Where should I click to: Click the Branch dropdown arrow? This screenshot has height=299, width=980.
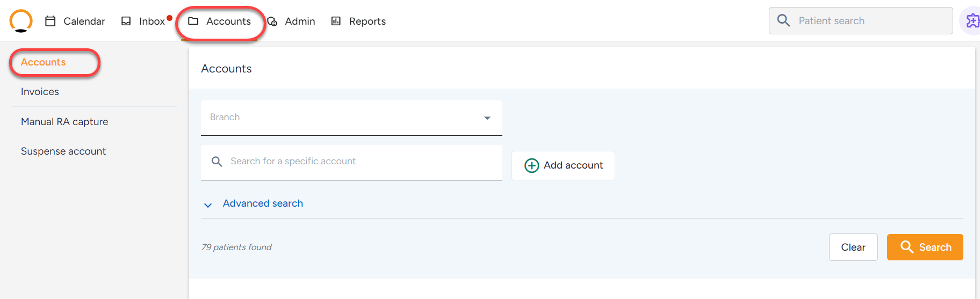(487, 118)
